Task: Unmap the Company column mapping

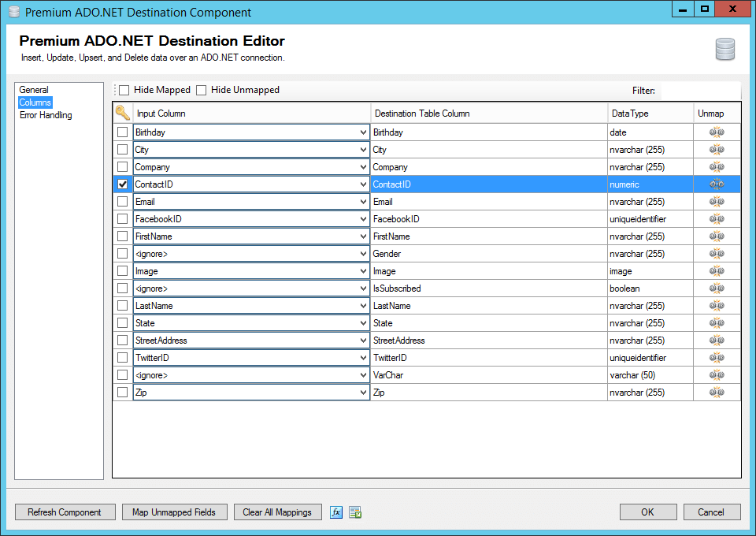Action: coord(717,167)
